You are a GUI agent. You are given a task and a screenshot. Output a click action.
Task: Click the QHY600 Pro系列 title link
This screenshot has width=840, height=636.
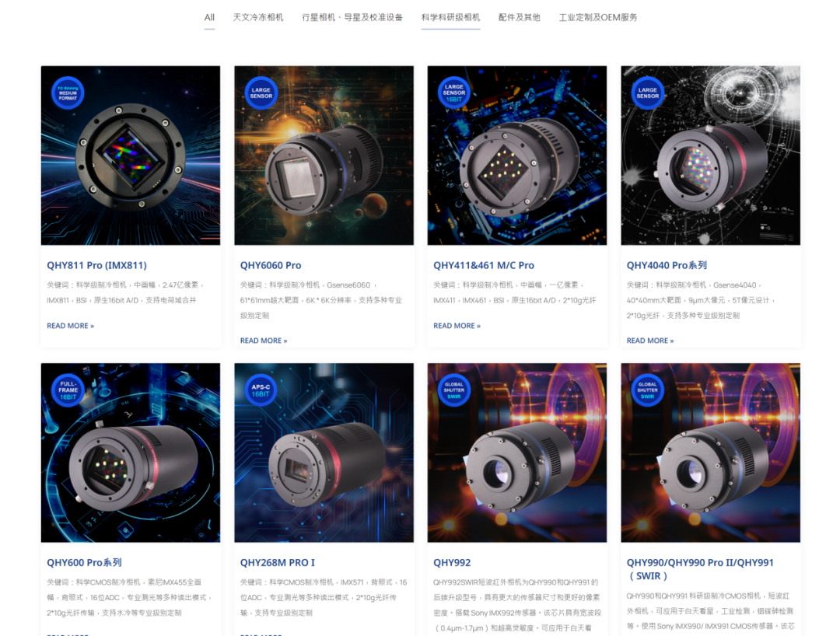84,563
